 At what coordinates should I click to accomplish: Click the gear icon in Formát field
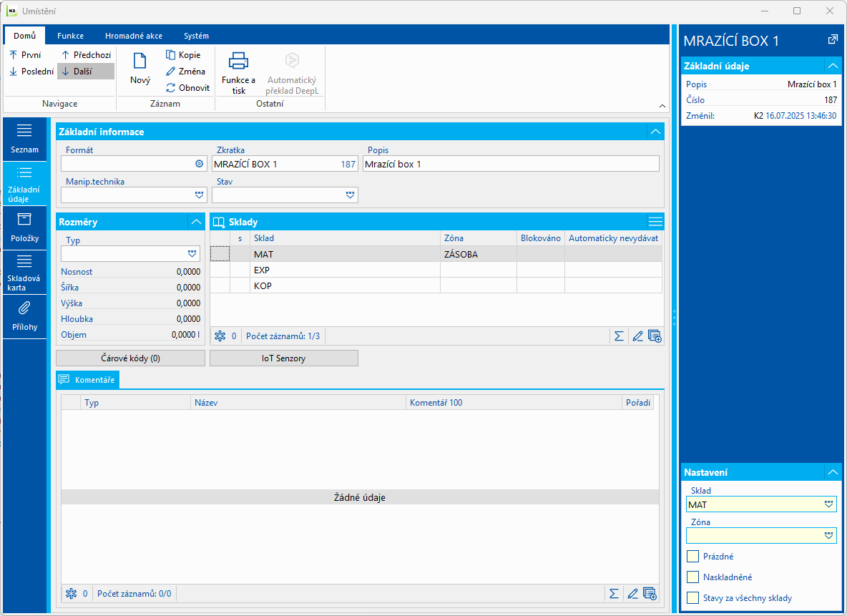click(x=200, y=164)
